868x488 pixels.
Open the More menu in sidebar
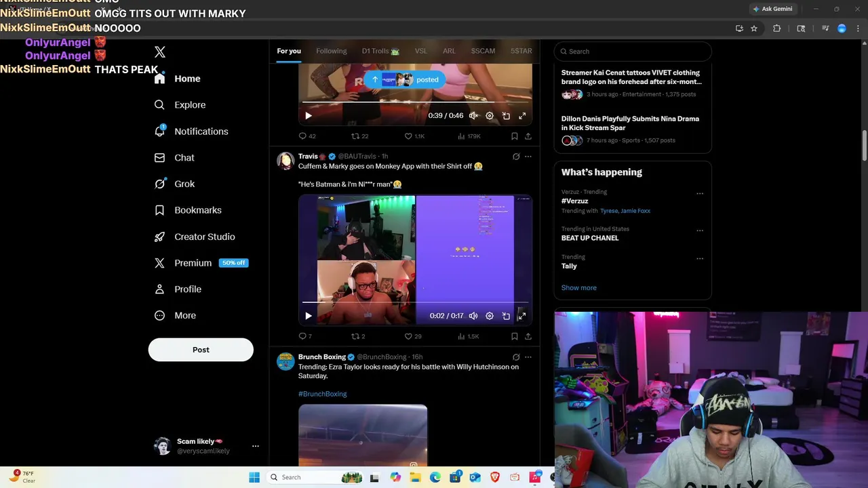click(x=175, y=316)
